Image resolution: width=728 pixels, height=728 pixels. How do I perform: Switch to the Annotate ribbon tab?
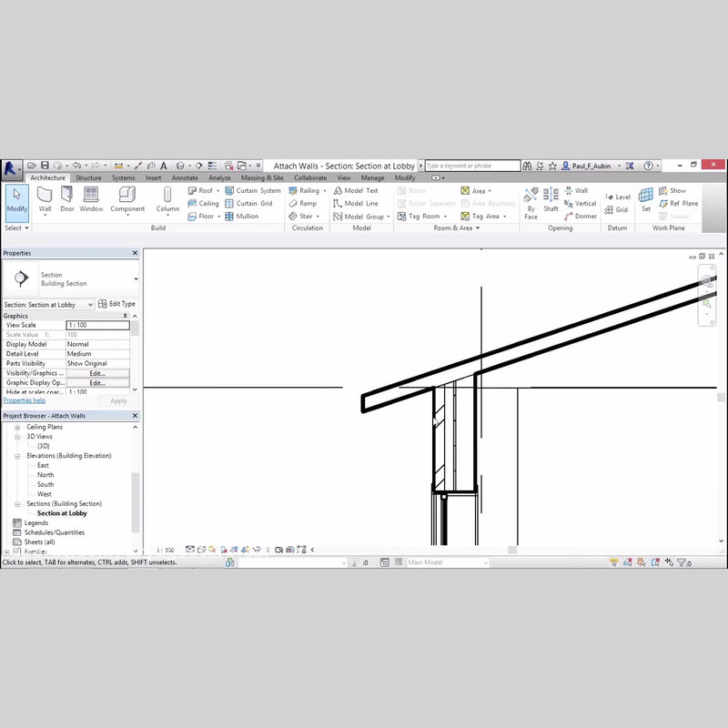tap(185, 178)
